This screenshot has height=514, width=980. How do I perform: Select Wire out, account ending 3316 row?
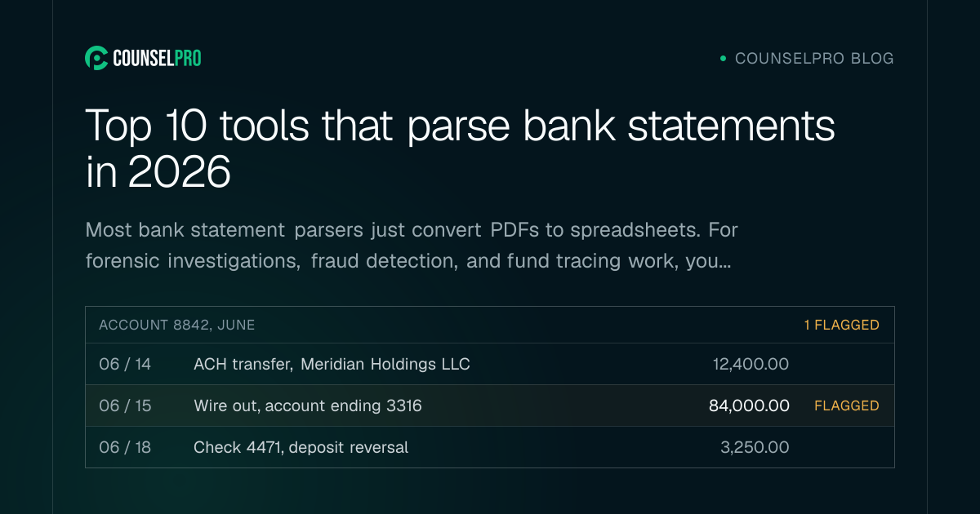coord(490,405)
